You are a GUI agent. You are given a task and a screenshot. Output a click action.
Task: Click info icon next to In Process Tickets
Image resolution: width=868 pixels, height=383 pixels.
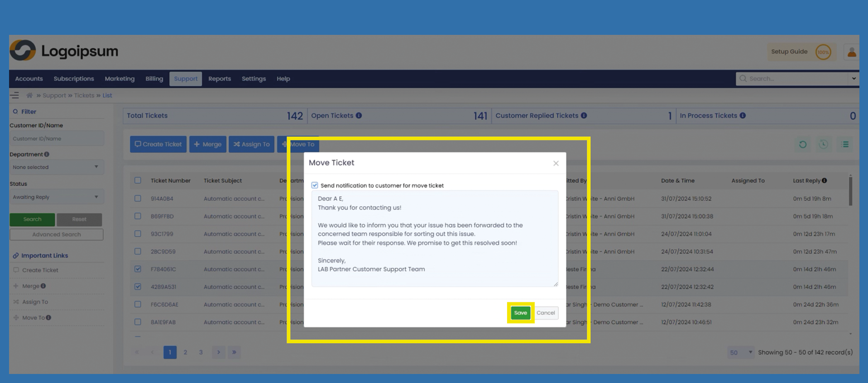pyautogui.click(x=743, y=115)
